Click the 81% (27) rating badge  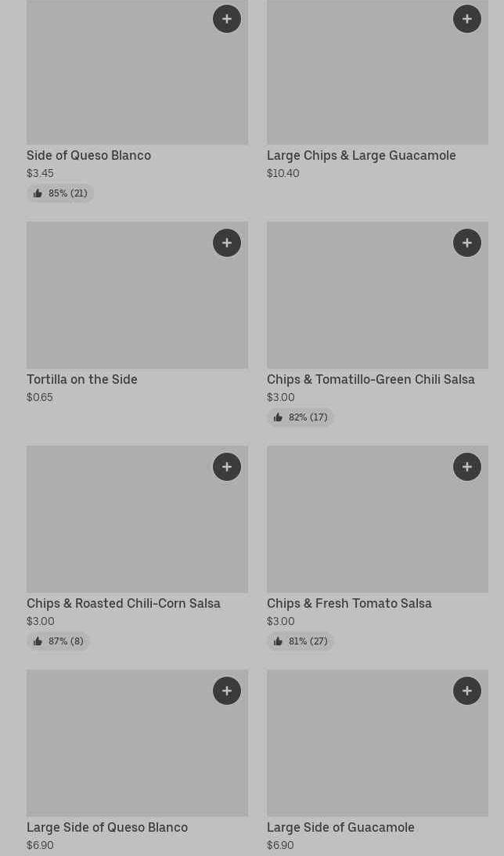(301, 641)
